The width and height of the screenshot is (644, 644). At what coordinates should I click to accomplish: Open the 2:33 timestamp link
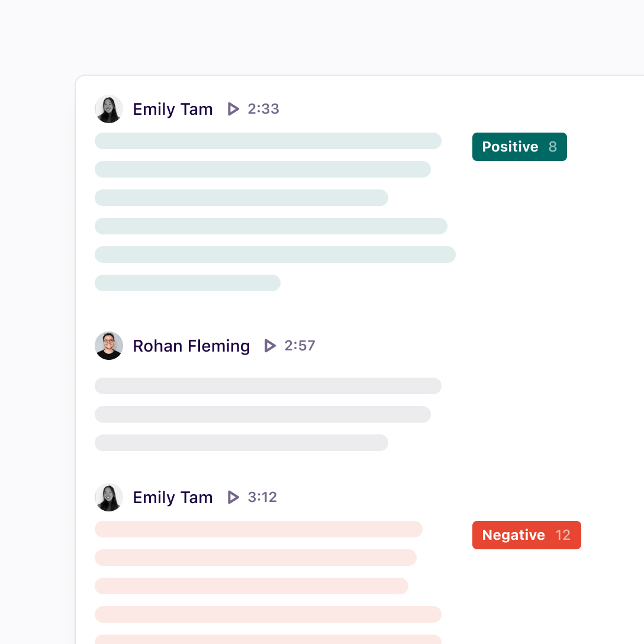[263, 109]
